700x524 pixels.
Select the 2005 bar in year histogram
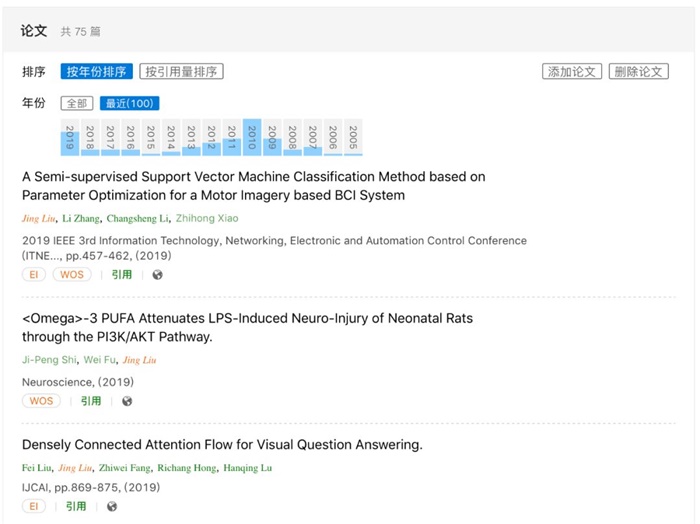pyautogui.click(x=353, y=138)
